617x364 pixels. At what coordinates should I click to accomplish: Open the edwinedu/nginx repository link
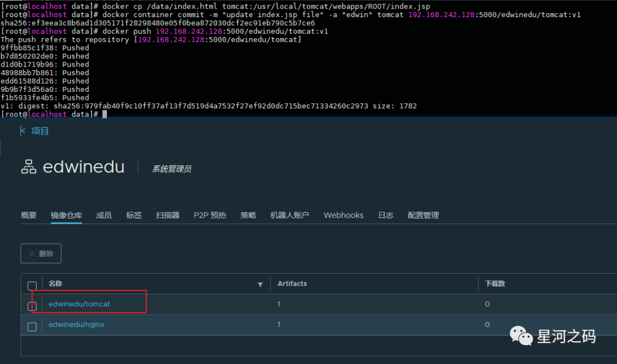pyautogui.click(x=77, y=324)
